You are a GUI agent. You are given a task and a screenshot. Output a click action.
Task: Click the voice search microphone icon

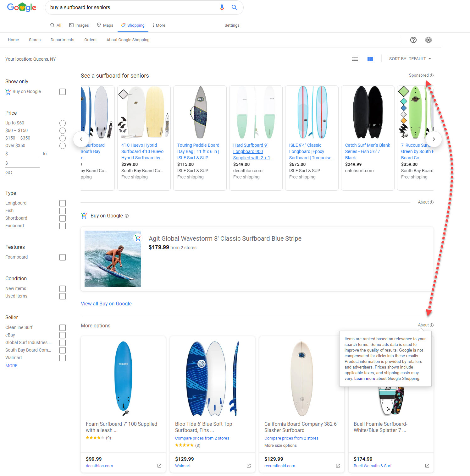[x=222, y=8]
